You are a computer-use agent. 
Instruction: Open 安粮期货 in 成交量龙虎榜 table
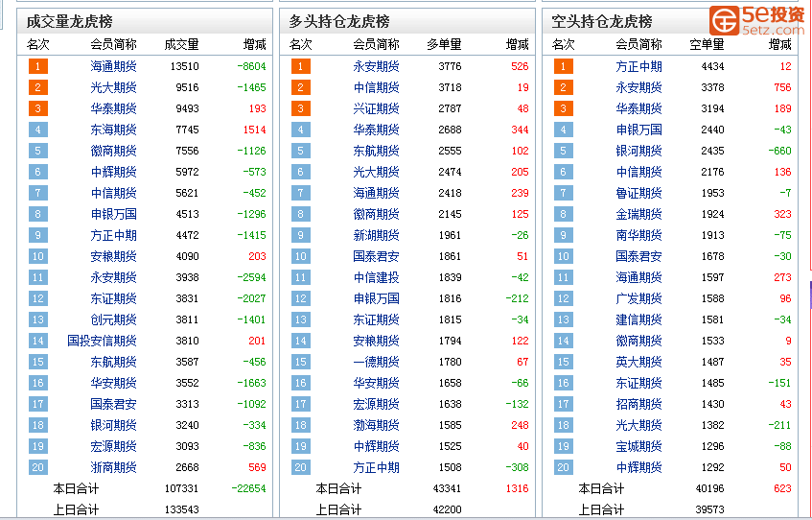click(113, 256)
